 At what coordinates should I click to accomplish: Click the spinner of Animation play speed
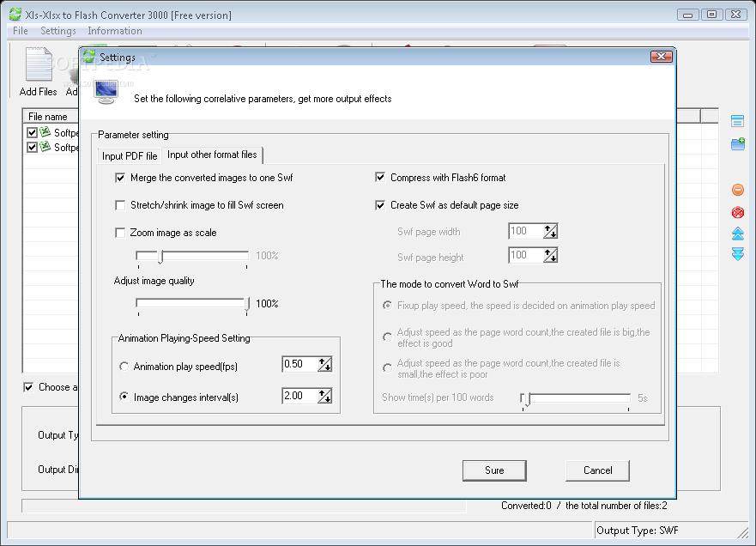coord(325,364)
